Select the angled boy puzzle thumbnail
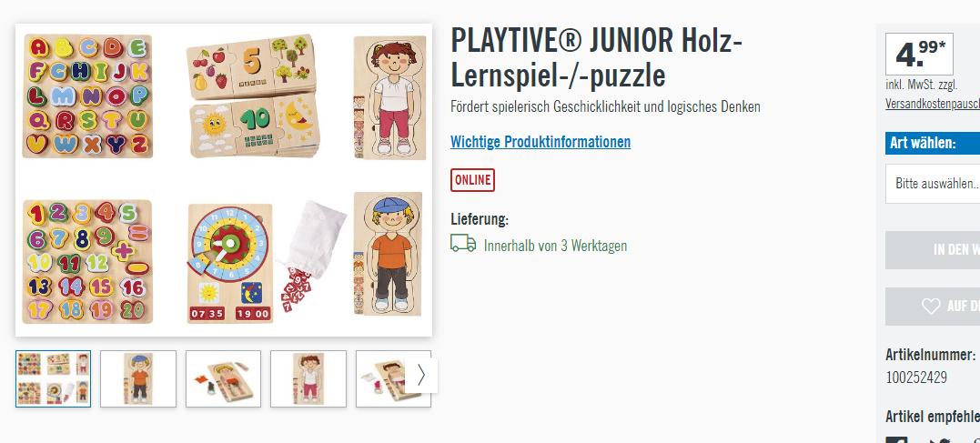980x443 pixels. (x=223, y=378)
